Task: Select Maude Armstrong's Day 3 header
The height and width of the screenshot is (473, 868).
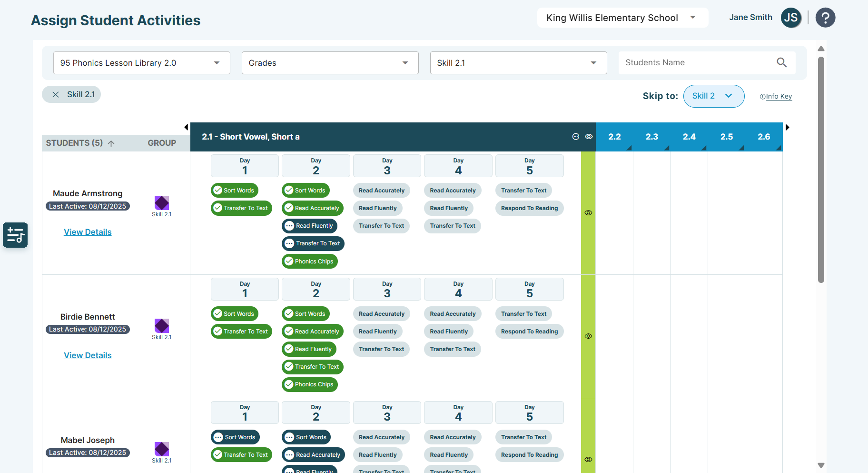Action: 387,166
